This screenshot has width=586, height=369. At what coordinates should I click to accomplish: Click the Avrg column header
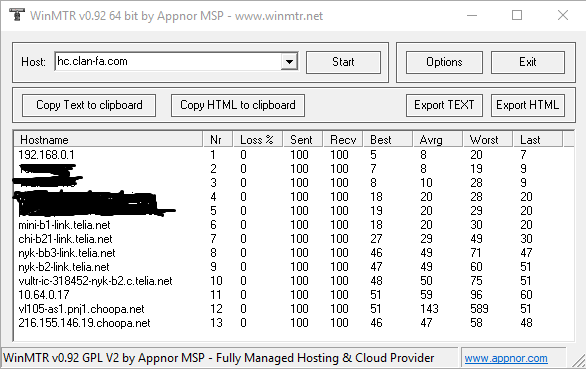(438, 139)
